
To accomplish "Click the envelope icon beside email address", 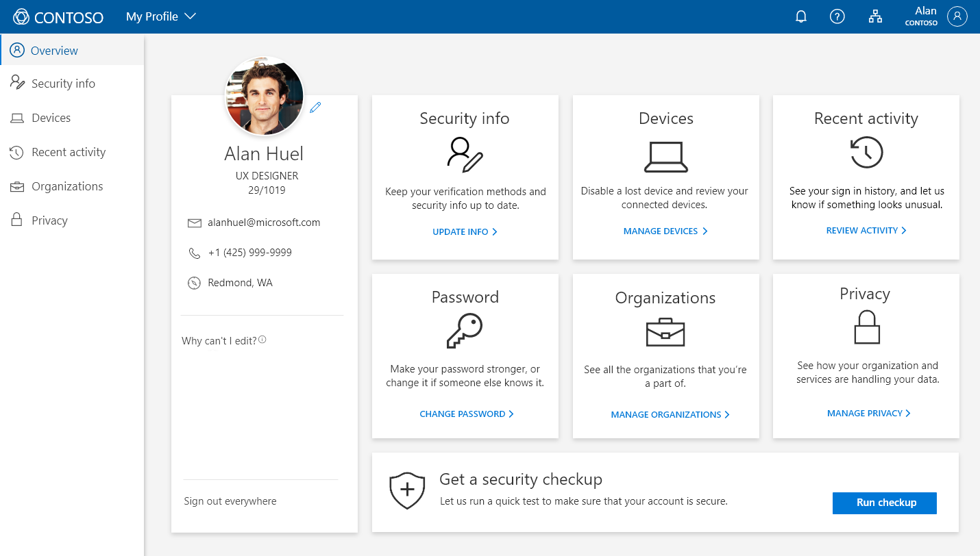I will [194, 223].
